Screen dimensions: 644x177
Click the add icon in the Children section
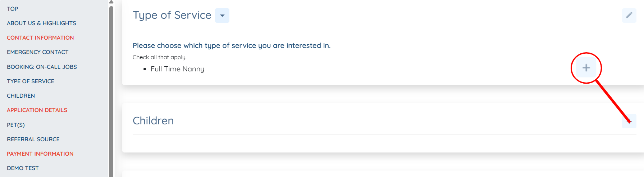(629, 121)
